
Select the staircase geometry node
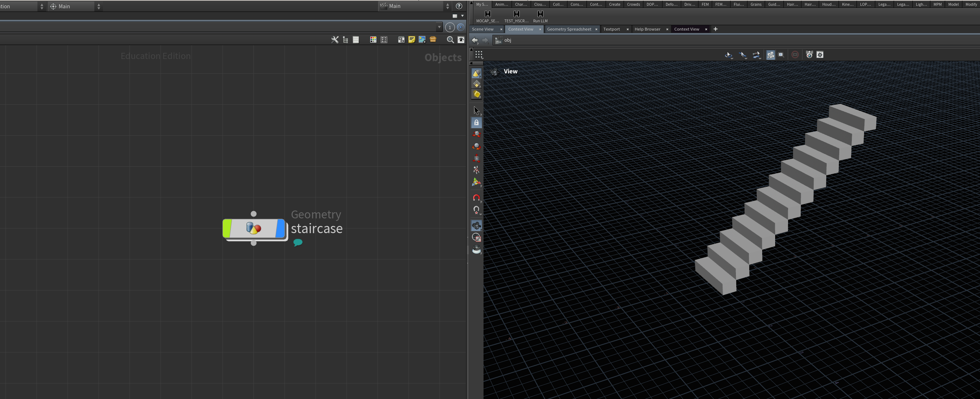(254, 228)
